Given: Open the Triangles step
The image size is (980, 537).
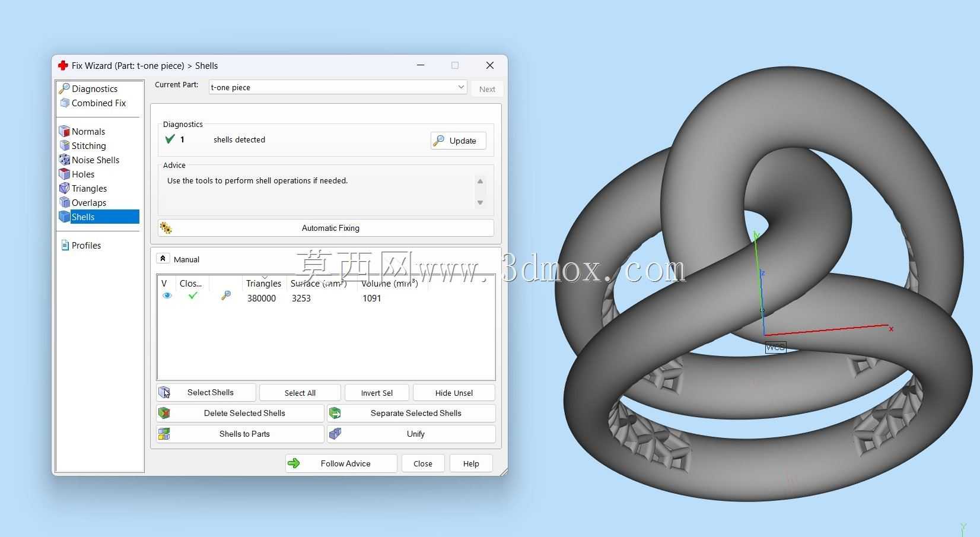Looking at the screenshot, I should click(89, 189).
